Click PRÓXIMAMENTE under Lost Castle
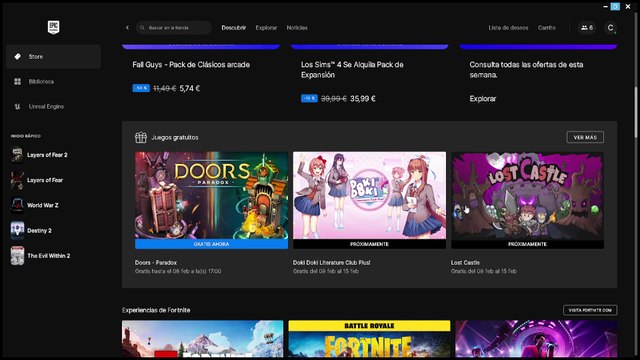 pyautogui.click(x=527, y=244)
